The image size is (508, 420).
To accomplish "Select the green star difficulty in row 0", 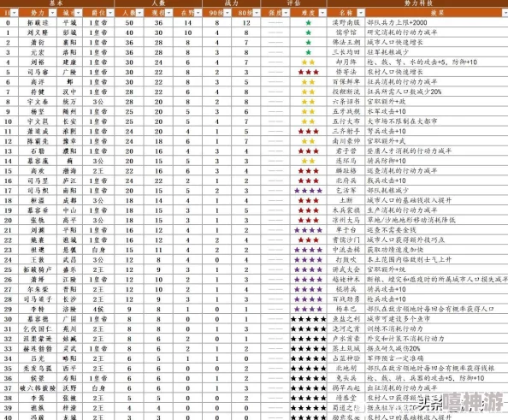I will click(309, 23).
